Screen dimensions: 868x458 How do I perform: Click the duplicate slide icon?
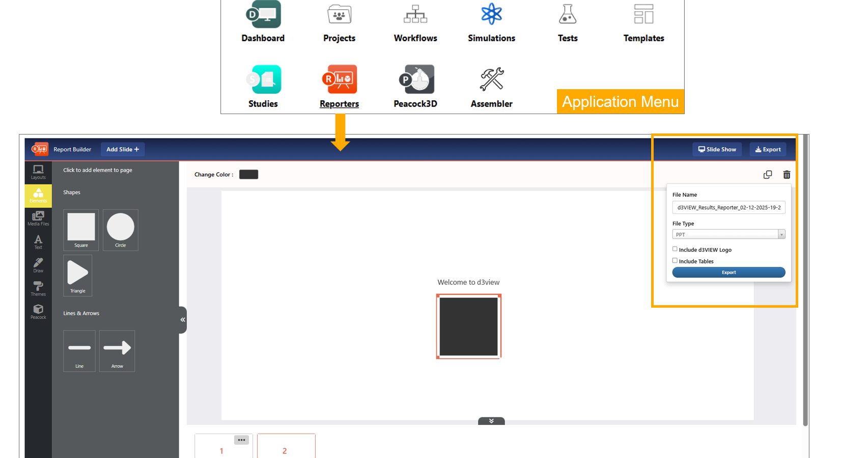(768, 175)
